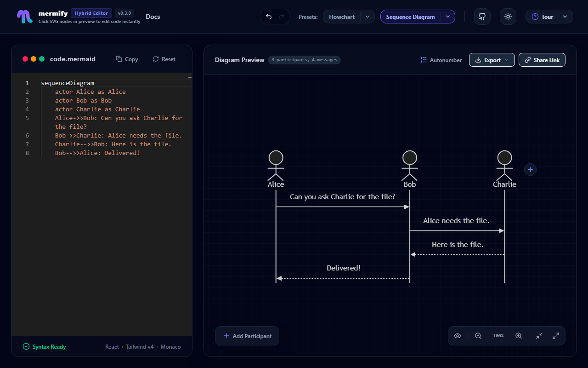
Task: Click the 'actor Alice as Alice' code line
Action: click(x=90, y=92)
